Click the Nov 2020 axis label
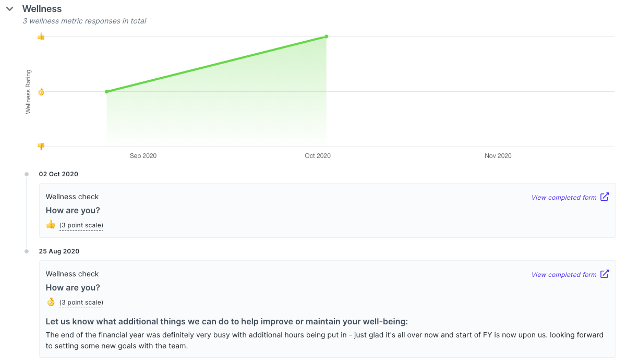The image size is (627, 364). pos(498,156)
